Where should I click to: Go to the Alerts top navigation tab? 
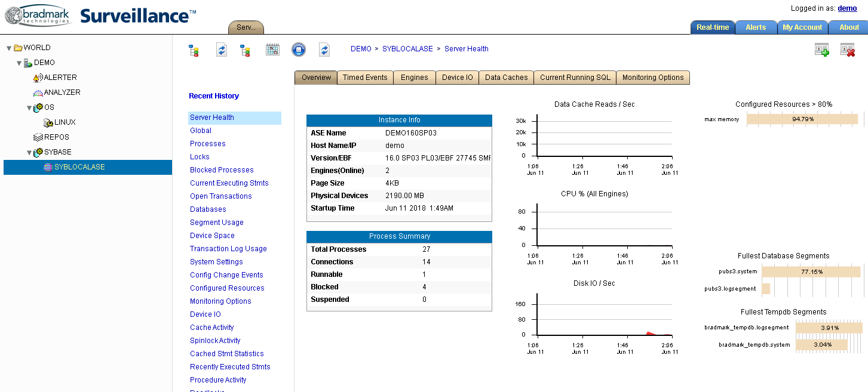click(755, 27)
